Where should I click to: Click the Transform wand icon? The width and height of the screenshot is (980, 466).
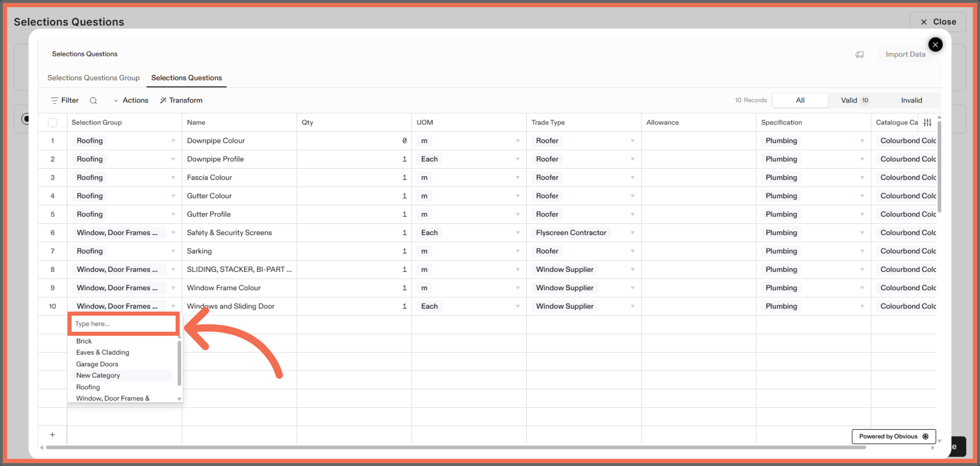163,101
